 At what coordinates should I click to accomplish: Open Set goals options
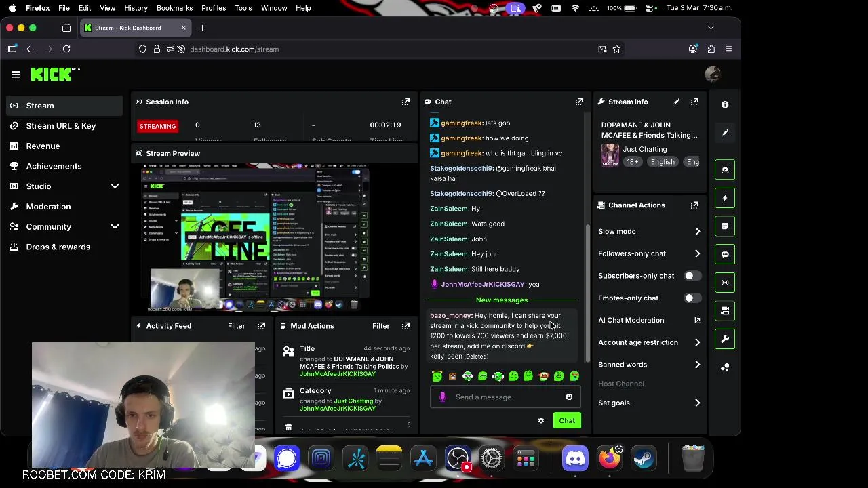click(650, 403)
